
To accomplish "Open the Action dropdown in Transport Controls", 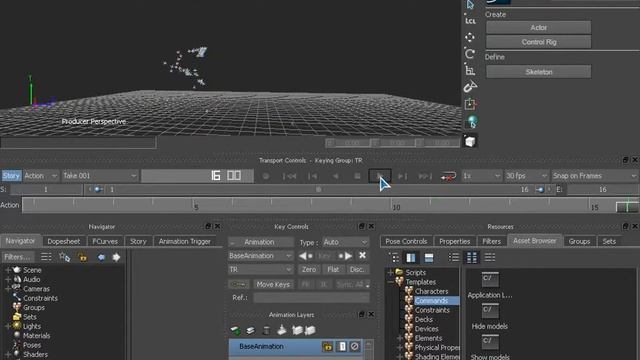I will click(x=40, y=176).
